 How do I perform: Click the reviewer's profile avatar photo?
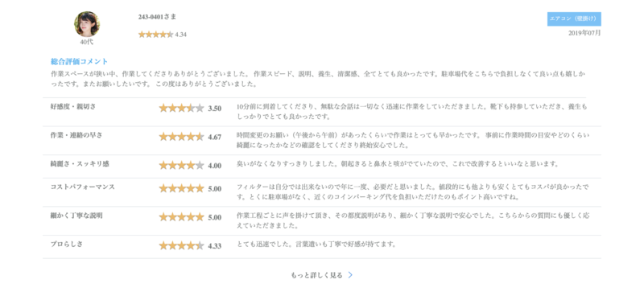pos(87,24)
